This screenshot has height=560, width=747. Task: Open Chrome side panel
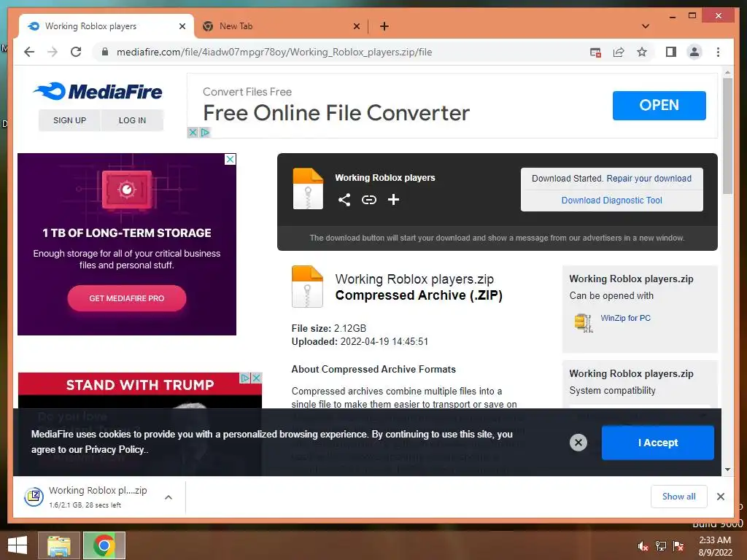(671, 52)
